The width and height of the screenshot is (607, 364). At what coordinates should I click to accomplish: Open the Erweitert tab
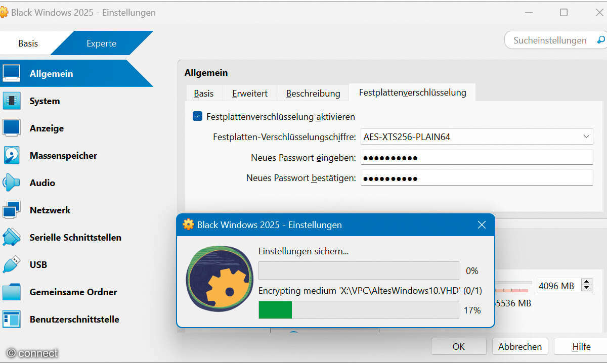[x=249, y=94]
